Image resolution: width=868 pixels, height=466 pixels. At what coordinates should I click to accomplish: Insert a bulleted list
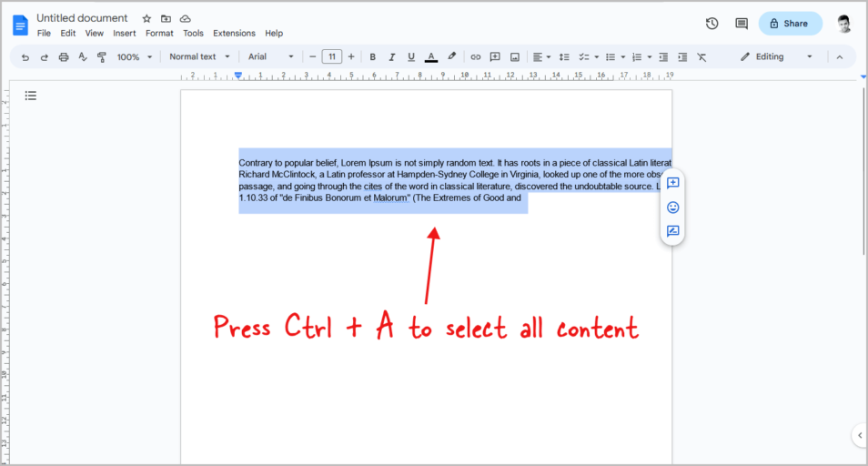point(611,57)
